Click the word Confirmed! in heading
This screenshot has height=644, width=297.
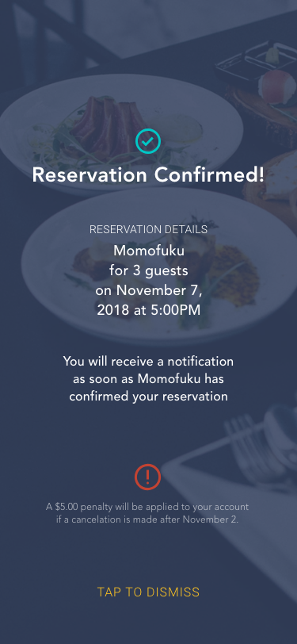[x=209, y=175]
